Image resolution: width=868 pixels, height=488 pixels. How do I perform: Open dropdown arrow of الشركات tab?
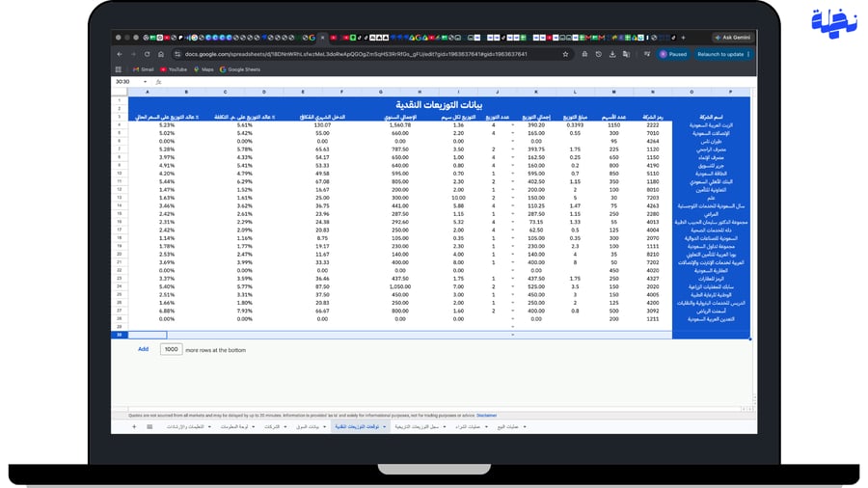pyautogui.click(x=285, y=426)
